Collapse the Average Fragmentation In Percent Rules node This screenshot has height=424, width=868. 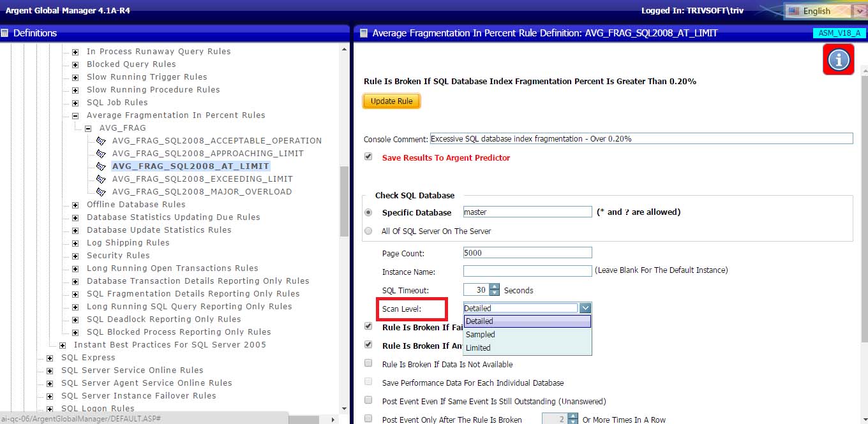point(75,115)
